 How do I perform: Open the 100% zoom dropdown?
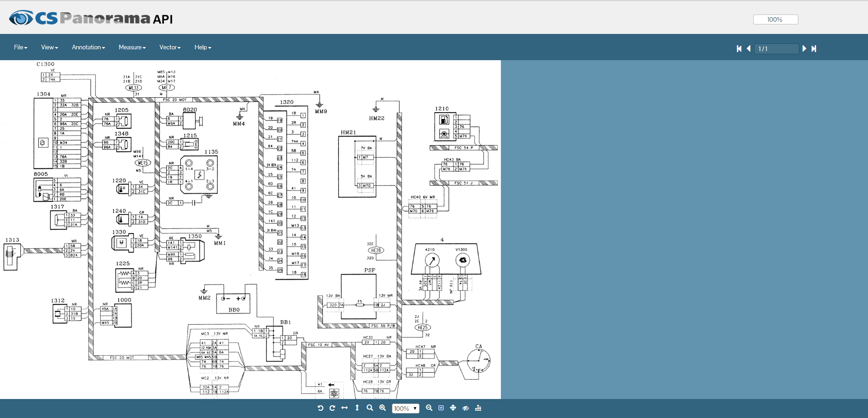point(406,408)
